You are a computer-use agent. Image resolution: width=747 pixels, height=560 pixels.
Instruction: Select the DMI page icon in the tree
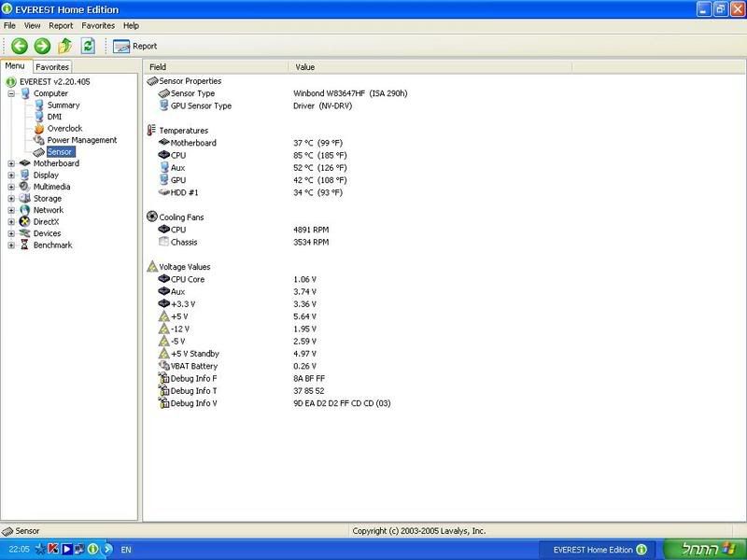click(x=39, y=117)
